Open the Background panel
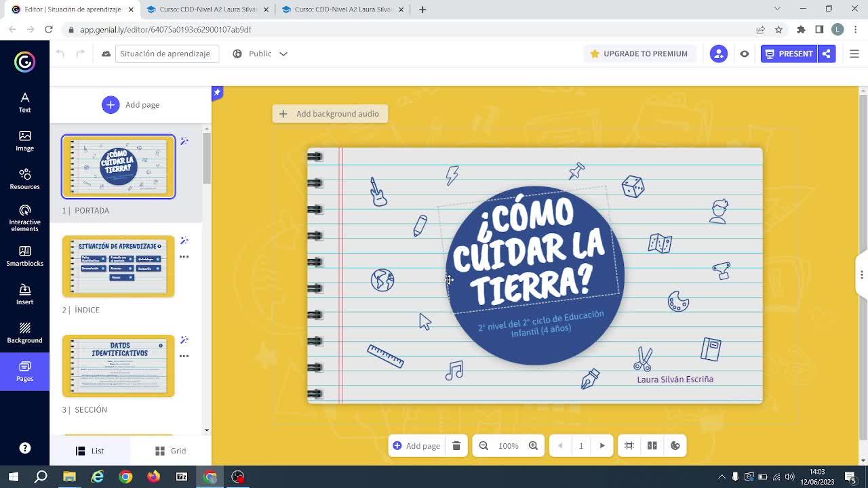The height and width of the screenshot is (488, 868). [x=24, y=333]
